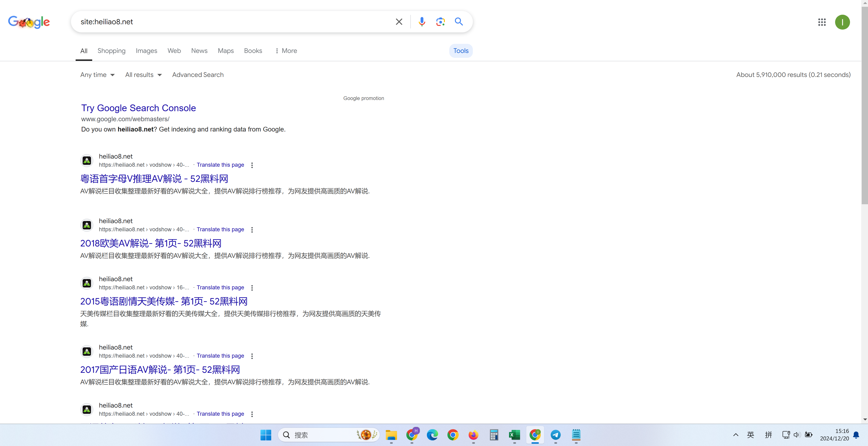Open the Notepad taskbar icon
This screenshot has width=868, height=446.
coord(576,435)
